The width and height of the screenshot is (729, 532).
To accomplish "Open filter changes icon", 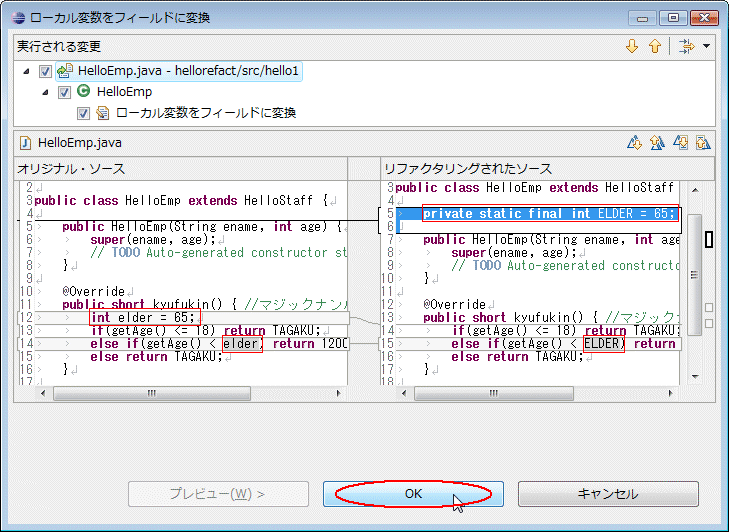I will [x=687, y=47].
